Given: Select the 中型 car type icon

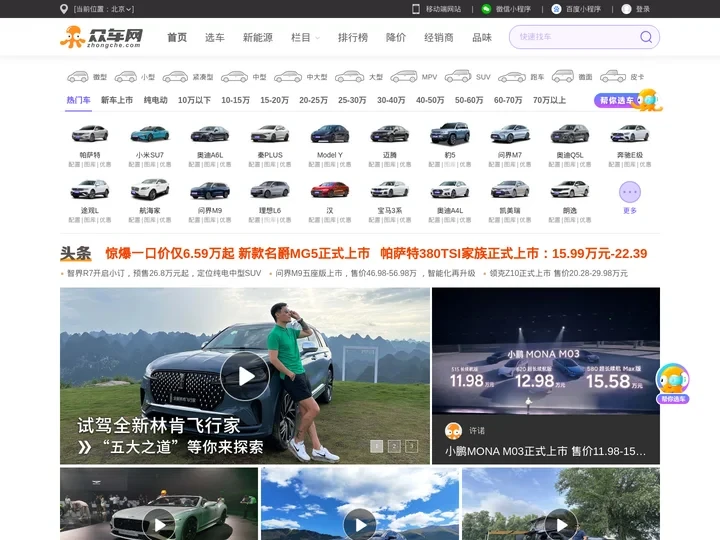Looking at the screenshot, I should (235, 77).
